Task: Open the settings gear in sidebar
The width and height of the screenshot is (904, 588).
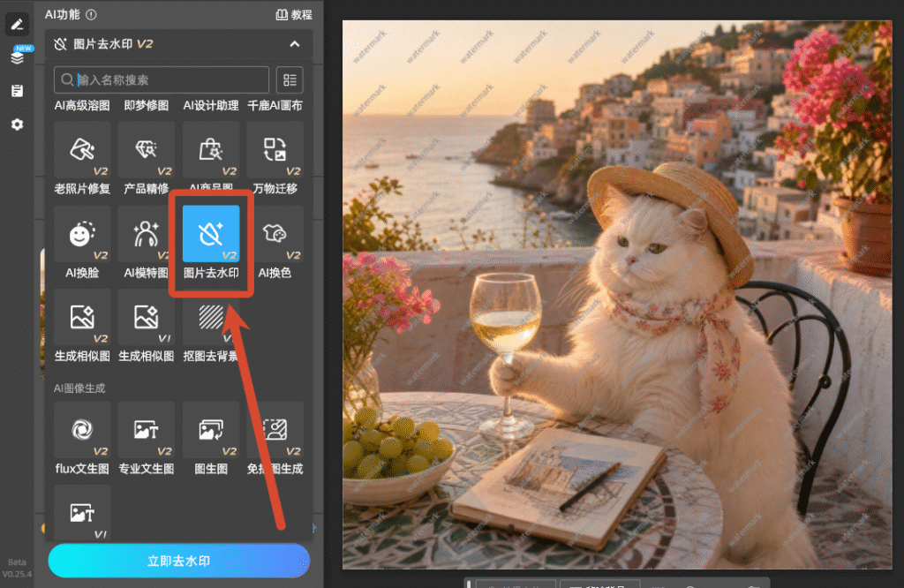Action: 18,124
